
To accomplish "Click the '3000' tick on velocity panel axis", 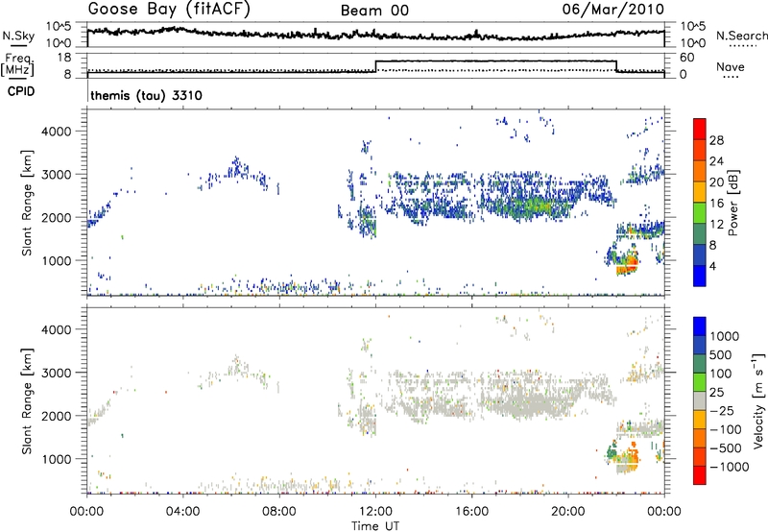I will [57, 373].
